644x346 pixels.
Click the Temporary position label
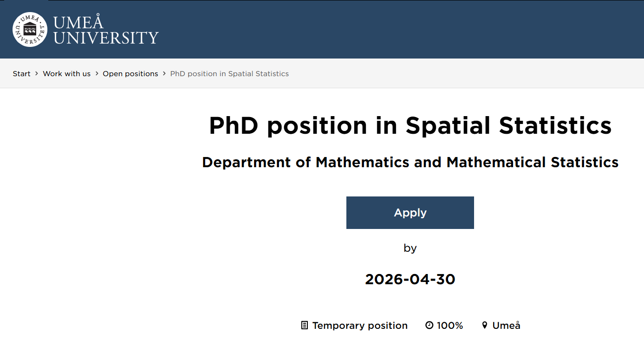pyautogui.click(x=360, y=325)
